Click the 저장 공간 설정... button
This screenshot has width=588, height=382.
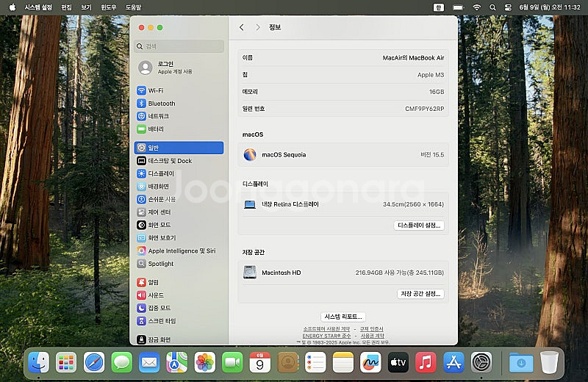[420, 294]
